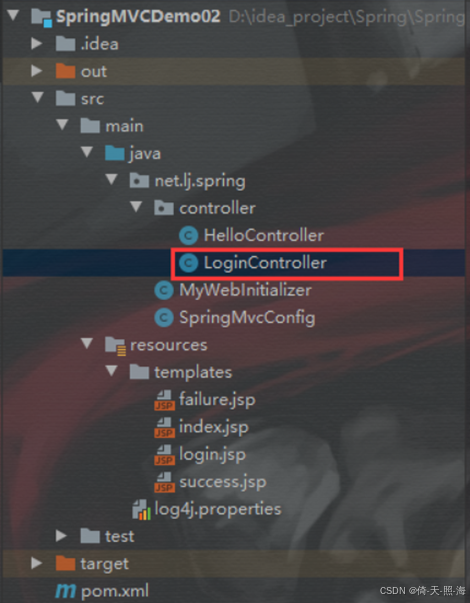The width and height of the screenshot is (470, 603).
Task: Expand the .idea folder
Action: pyautogui.click(x=37, y=43)
